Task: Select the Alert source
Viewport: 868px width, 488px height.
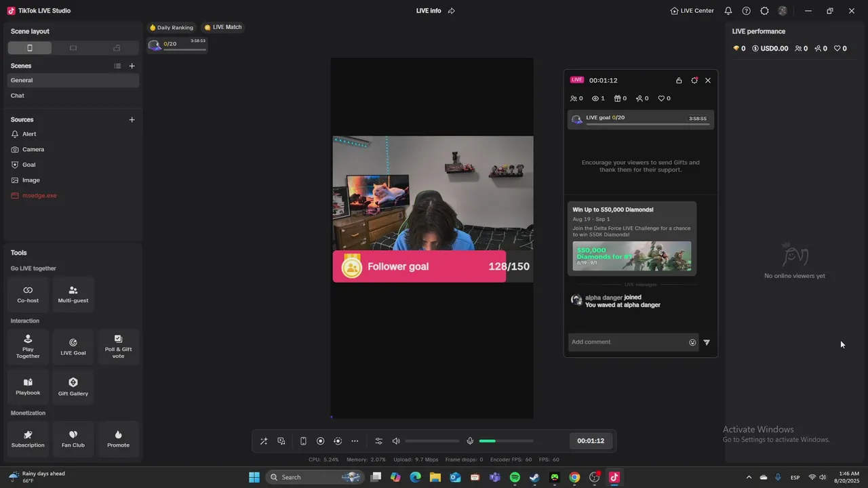Action: (x=73, y=134)
